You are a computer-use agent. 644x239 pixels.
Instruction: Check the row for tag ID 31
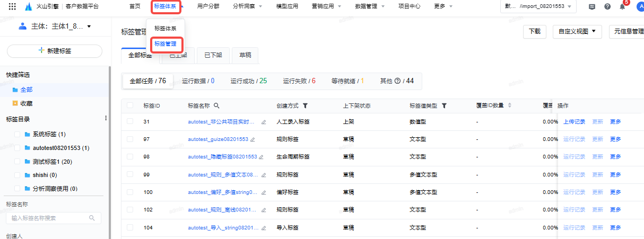point(130,121)
